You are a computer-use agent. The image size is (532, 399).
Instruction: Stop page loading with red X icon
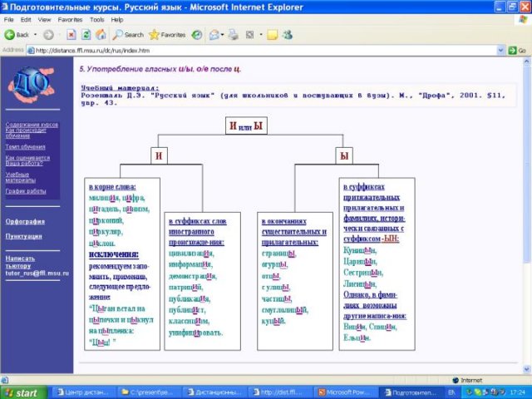[x=71, y=35]
